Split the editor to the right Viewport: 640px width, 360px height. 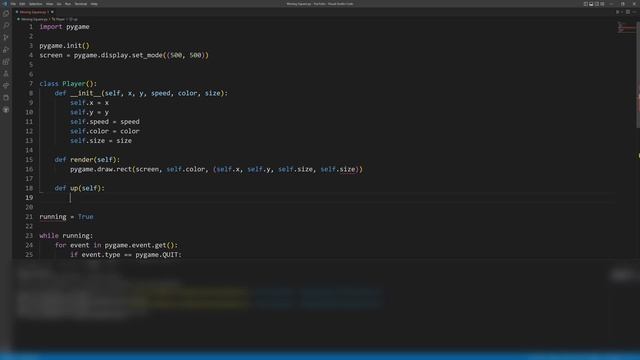click(x=628, y=12)
